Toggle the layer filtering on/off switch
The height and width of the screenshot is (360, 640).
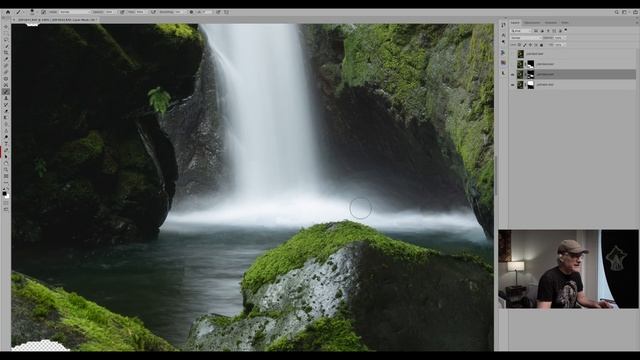pos(566,30)
